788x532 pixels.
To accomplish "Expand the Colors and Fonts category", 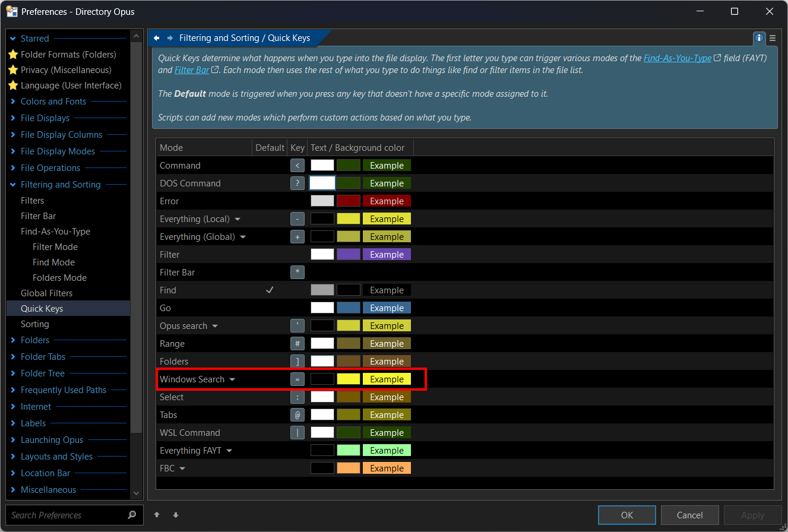I will (x=13, y=102).
